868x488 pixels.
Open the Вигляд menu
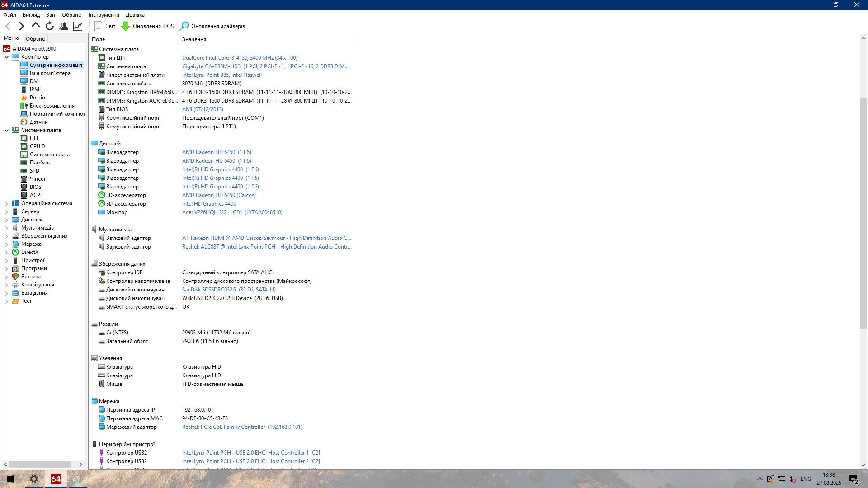[31, 15]
